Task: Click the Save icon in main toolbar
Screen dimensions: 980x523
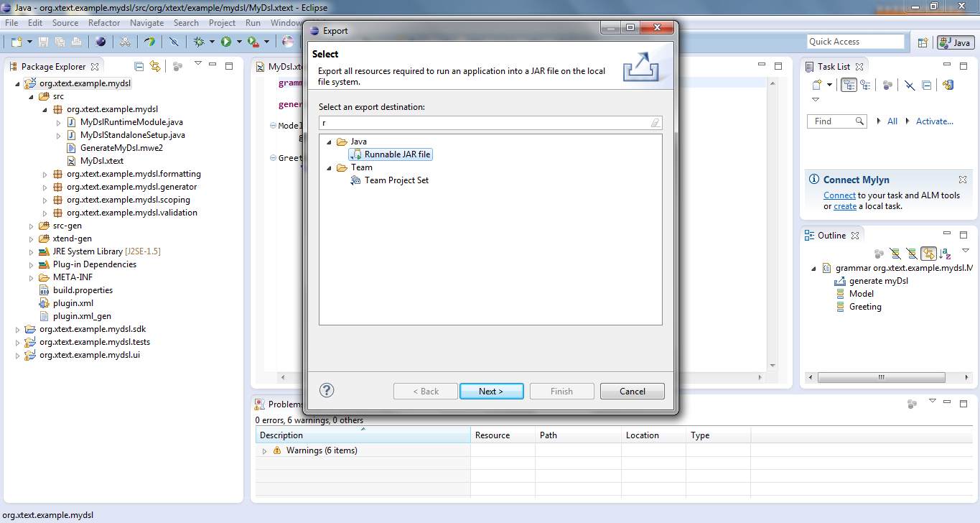Action: (43, 42)
